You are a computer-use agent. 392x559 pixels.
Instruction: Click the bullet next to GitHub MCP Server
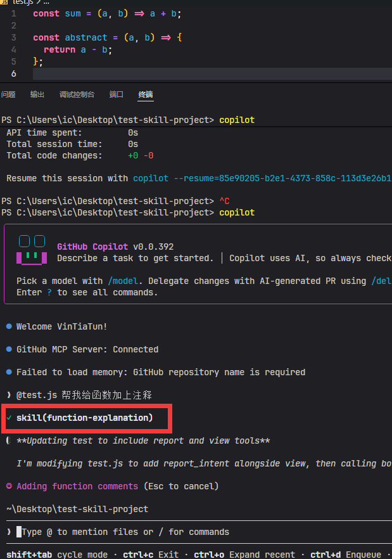[9, 349]
